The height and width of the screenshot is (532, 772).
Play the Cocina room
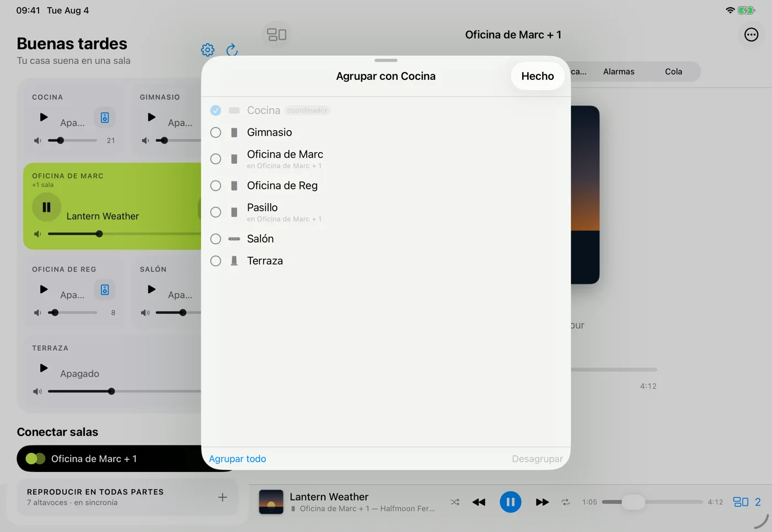point(44,117)
